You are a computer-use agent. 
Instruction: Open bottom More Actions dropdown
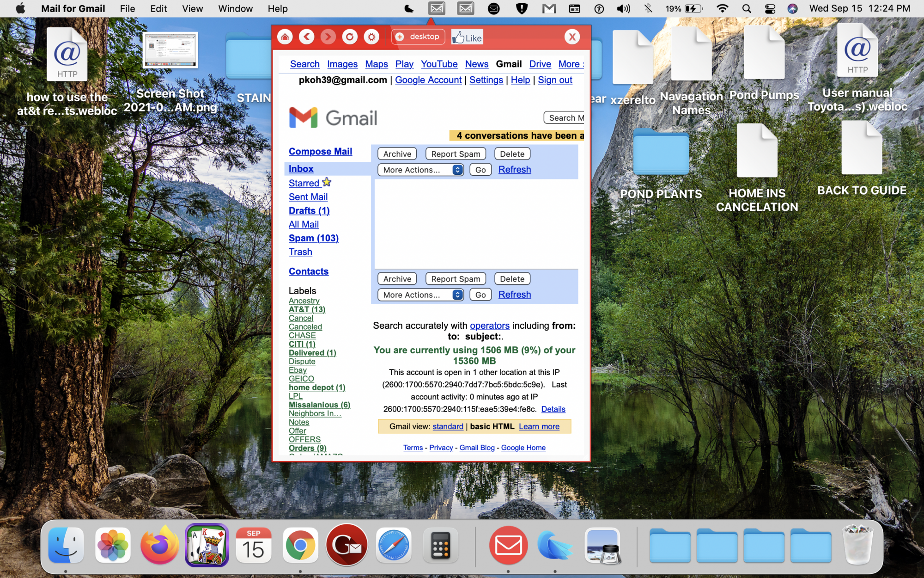420,295
